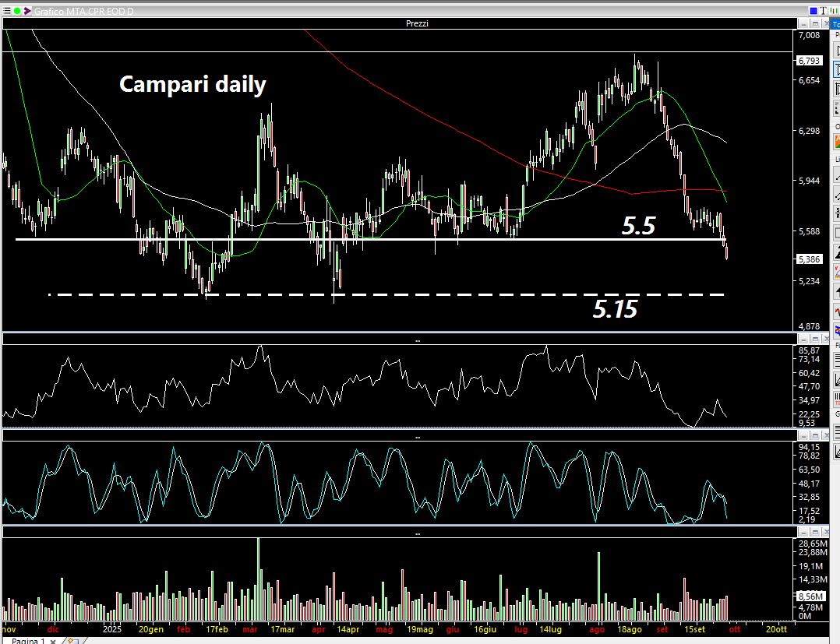840x644 pixels.
Task: Minimize the stochastic oscillator pane
Action: pos(803,436)
